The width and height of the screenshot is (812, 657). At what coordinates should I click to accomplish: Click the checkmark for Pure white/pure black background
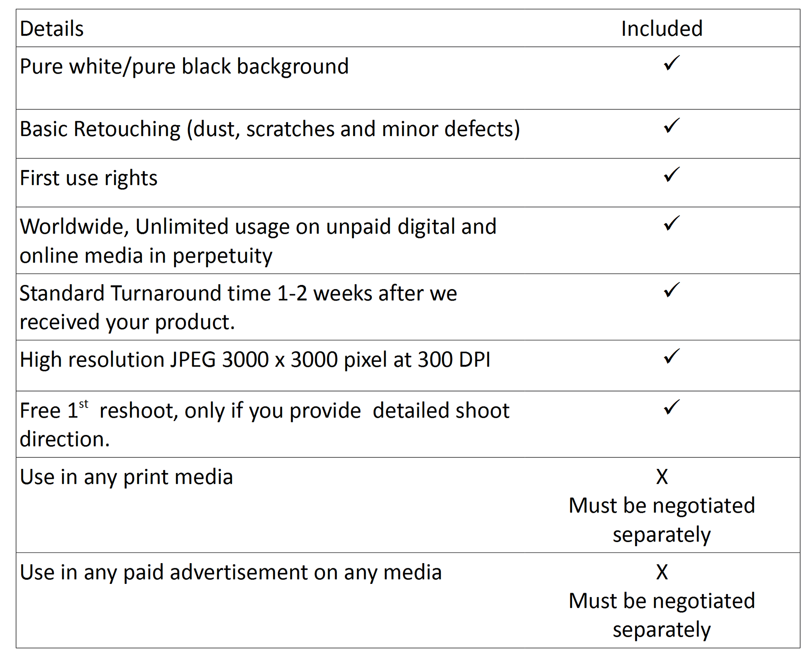pyautogui.click(x=672, y=63)
